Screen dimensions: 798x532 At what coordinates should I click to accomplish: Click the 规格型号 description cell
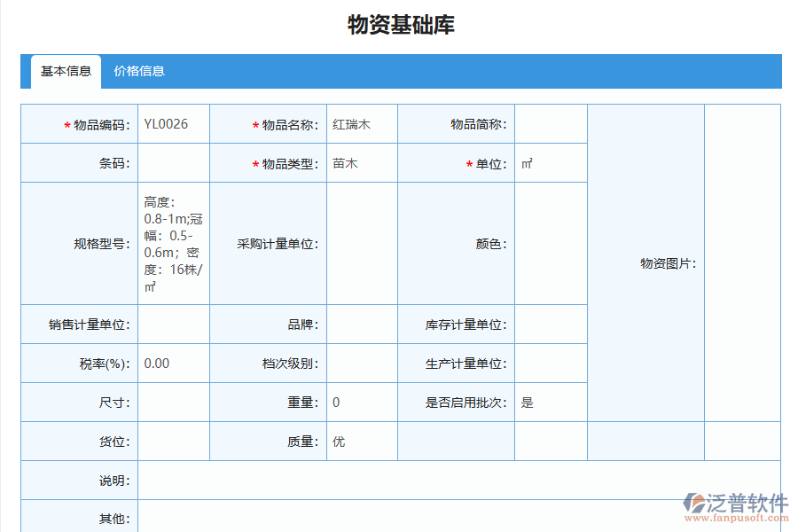pyautogui.click(x=174, y=243)
